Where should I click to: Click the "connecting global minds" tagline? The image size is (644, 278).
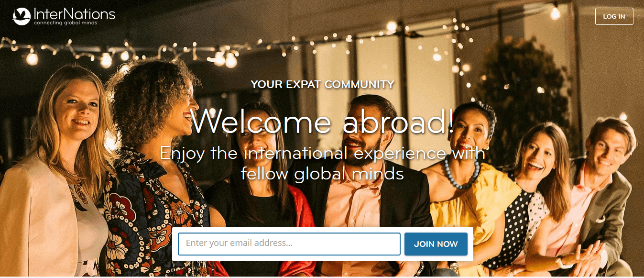[x=65, y=23]
